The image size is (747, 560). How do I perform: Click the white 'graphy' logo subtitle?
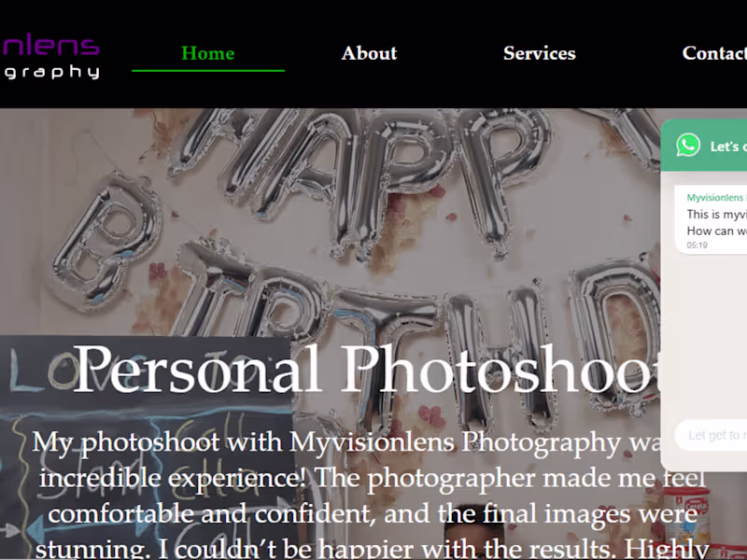[51, 73]
